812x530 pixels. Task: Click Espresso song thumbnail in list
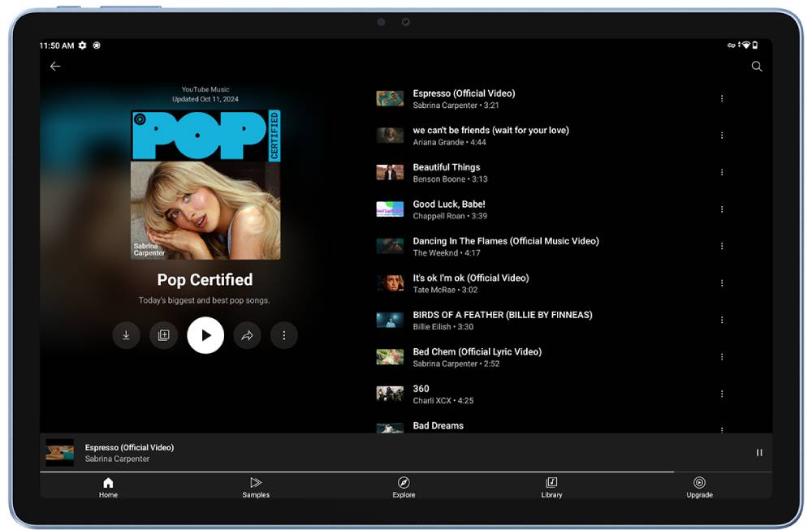[x=390, y=98]
